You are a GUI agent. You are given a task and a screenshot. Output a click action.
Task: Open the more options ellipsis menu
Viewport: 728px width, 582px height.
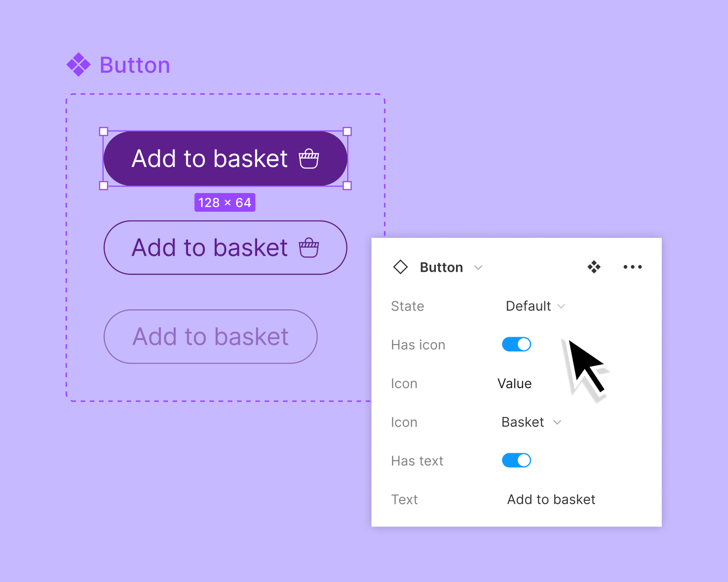pyautogui.click(x=632, y=267)
